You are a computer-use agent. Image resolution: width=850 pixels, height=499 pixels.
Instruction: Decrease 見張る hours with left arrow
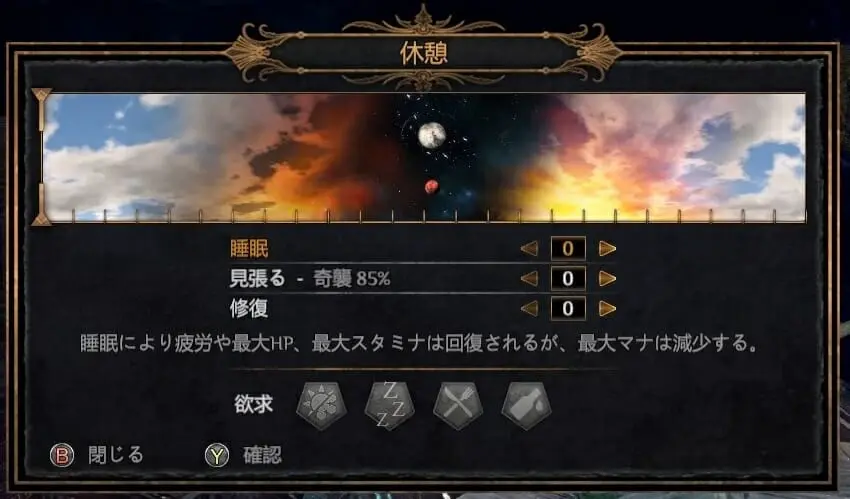pyautogui.click(x=529, y=278)
